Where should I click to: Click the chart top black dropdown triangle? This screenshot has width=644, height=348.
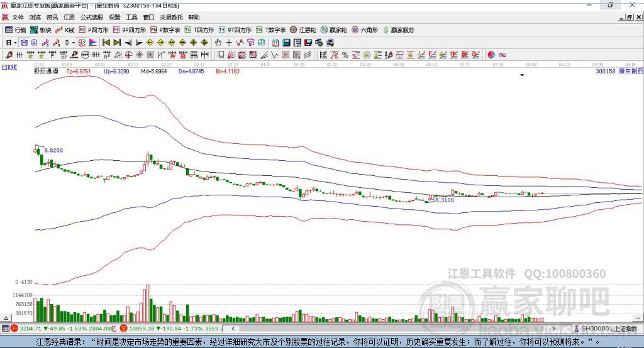point(522,75)
